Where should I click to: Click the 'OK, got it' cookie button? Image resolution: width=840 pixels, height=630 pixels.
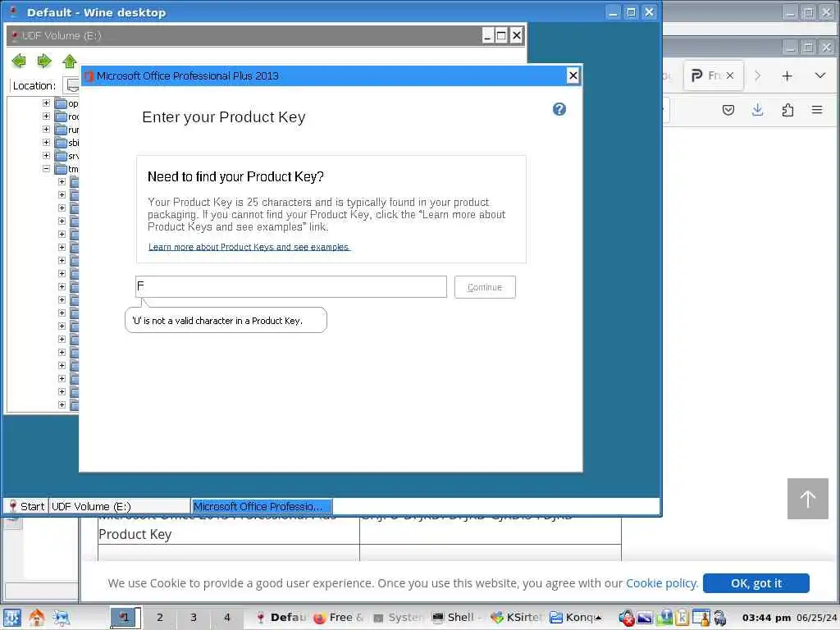756,583
